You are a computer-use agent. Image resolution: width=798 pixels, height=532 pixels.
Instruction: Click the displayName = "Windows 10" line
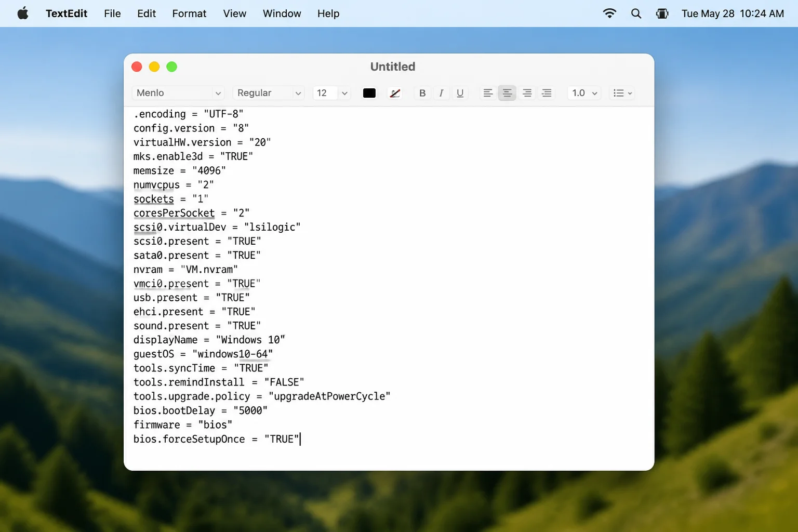coord(209,340)
